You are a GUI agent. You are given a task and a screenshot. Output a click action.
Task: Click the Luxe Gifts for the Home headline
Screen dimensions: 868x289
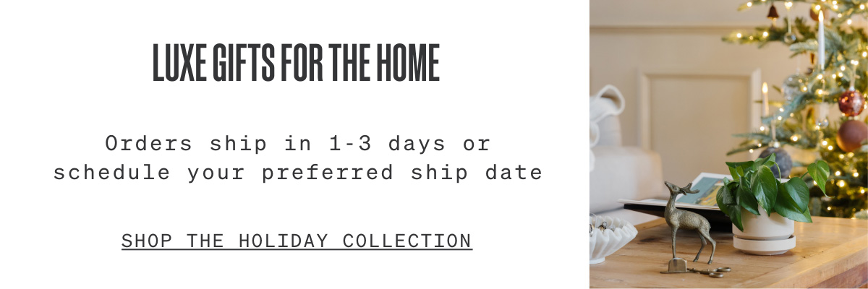point(296,64)
